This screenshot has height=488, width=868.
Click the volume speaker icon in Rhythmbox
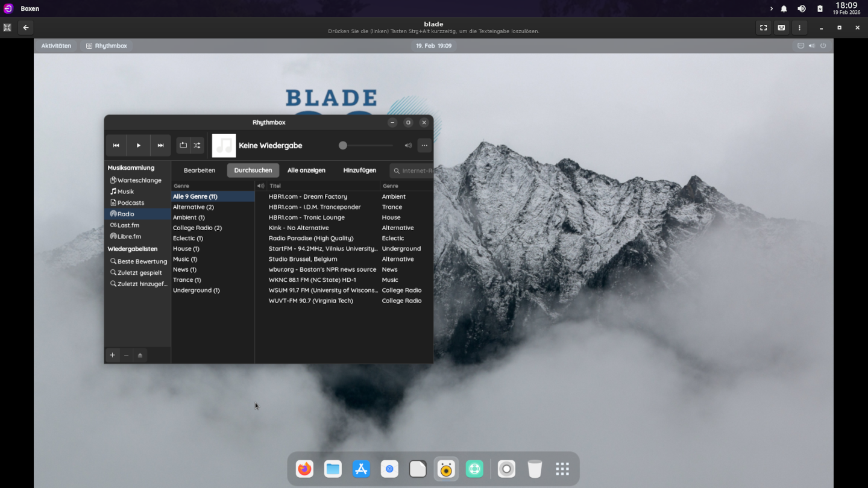408,145
